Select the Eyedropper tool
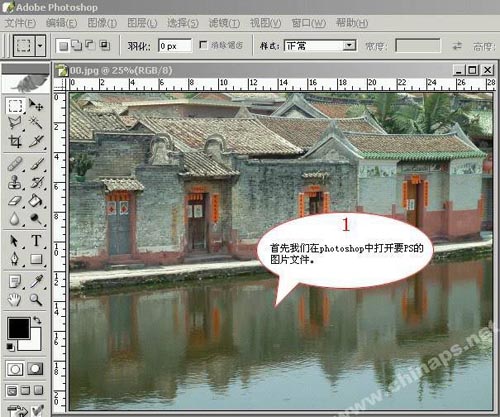500x417 pixels. tap(36, 281)
